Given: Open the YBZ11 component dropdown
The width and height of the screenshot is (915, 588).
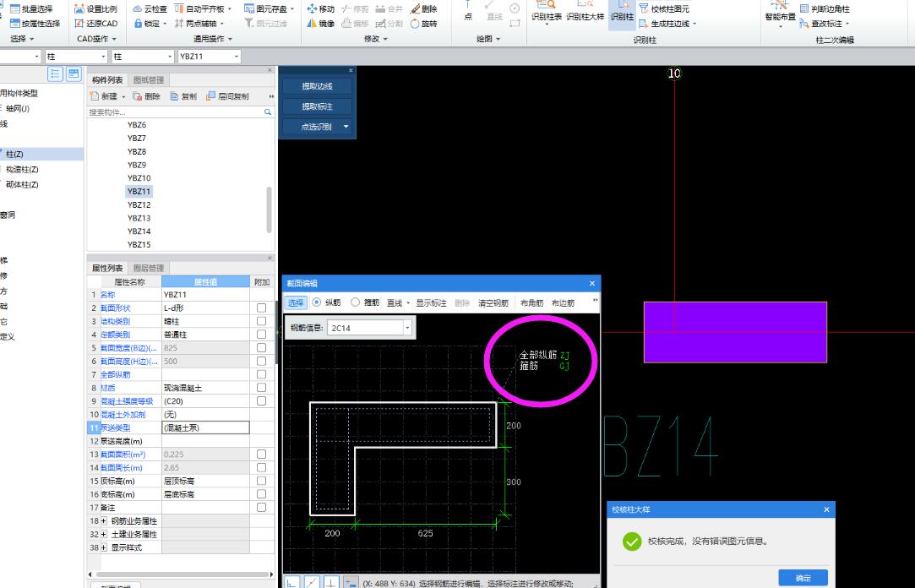Looking at the screenshot, I should point(237,57).
